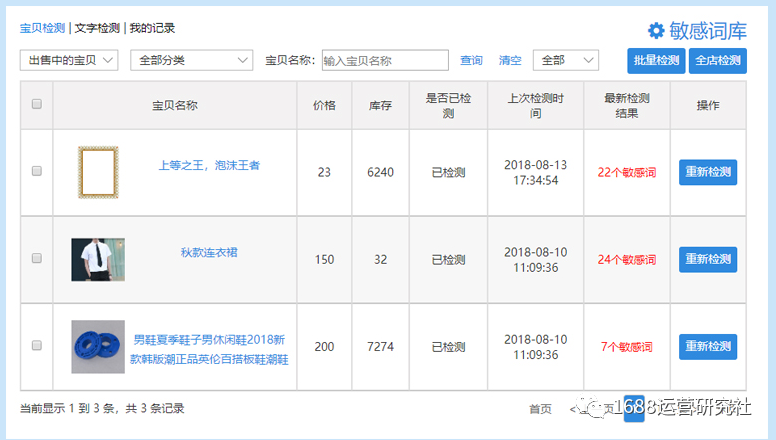Open the 出售中的宝贝 dropdown
The image size is (776, 440).
tap(69, 60)
